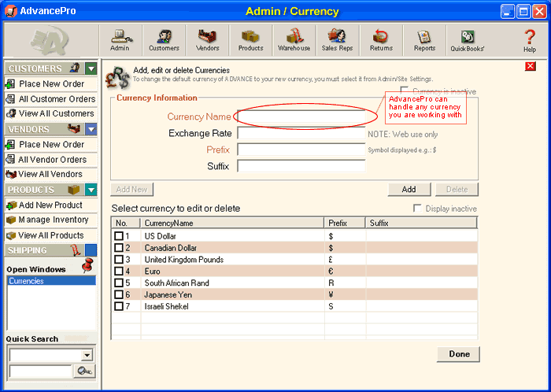
Task: Click the Done button
Action: point(459,354)
